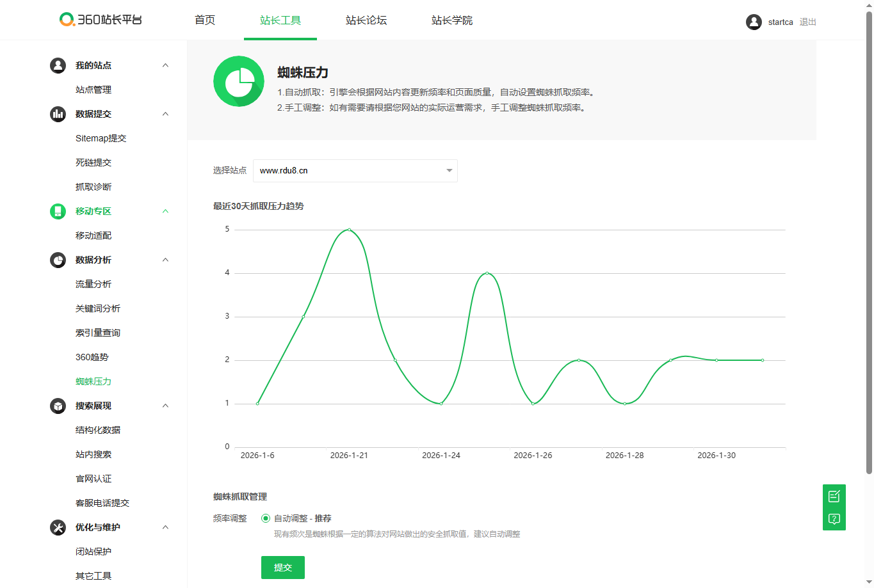The height and width of the screenshot is (588, 874).
Task: Select the 自动调整 radio button
Action: click(x=266, y=518)
